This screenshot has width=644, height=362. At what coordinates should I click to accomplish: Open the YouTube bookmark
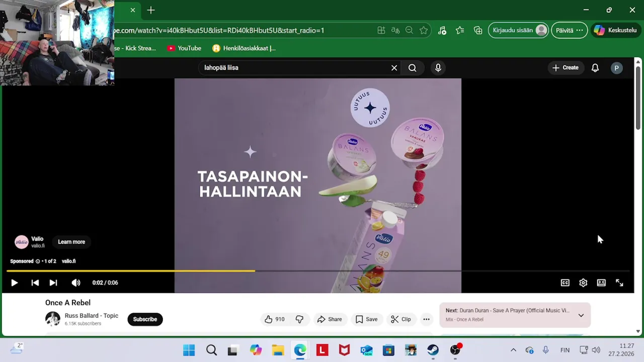coord(184,48)
